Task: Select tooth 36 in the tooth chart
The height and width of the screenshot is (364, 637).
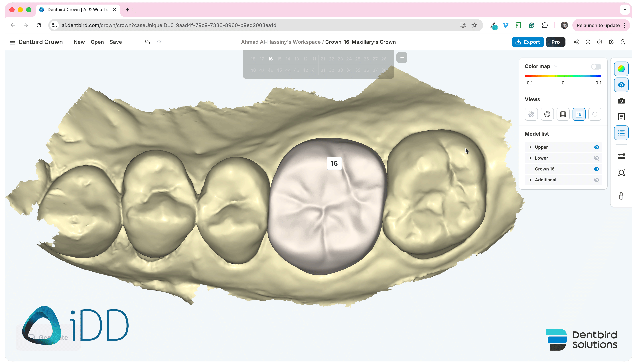Action: 366,70
